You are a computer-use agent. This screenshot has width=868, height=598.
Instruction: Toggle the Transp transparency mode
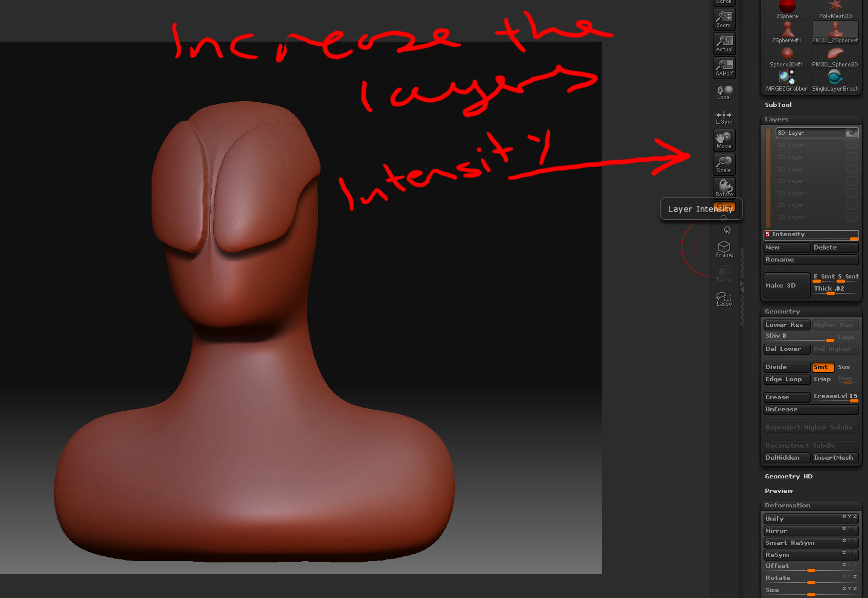(724, 274)
